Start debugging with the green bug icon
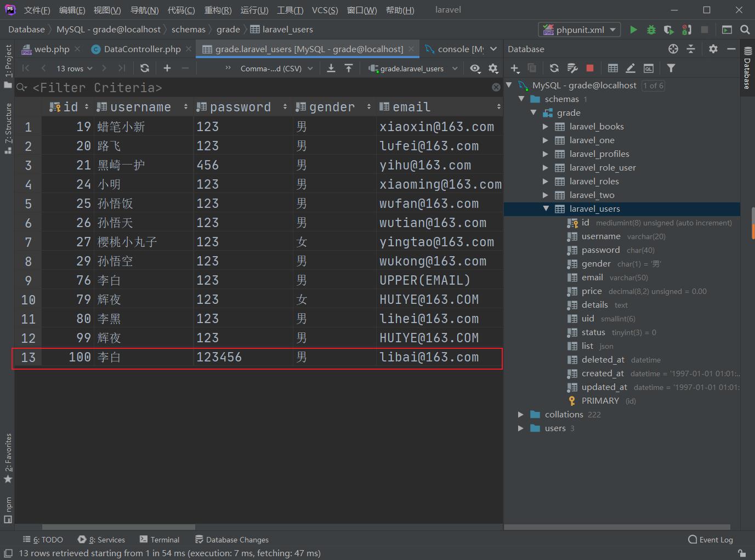 click(x=651, y=30)
